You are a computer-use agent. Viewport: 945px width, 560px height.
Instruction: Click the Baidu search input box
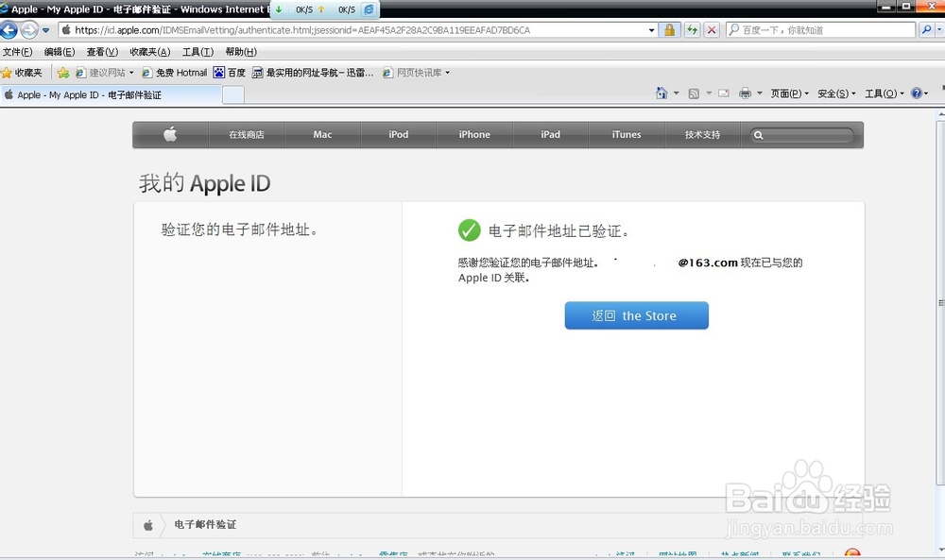(x=821, y=30)
